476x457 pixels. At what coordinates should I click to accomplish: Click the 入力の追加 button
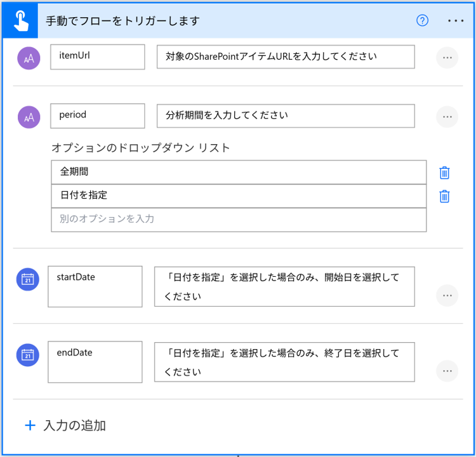tap(65, 425)
